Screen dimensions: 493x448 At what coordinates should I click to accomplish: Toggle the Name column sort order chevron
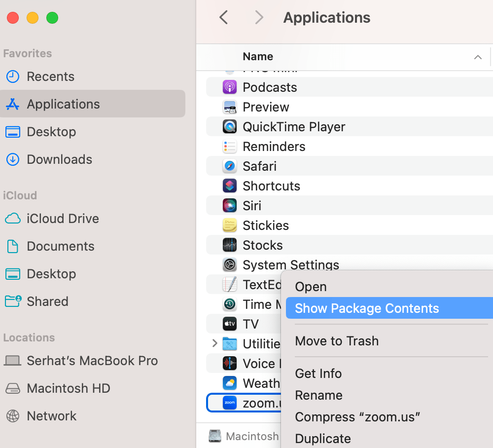478,57
